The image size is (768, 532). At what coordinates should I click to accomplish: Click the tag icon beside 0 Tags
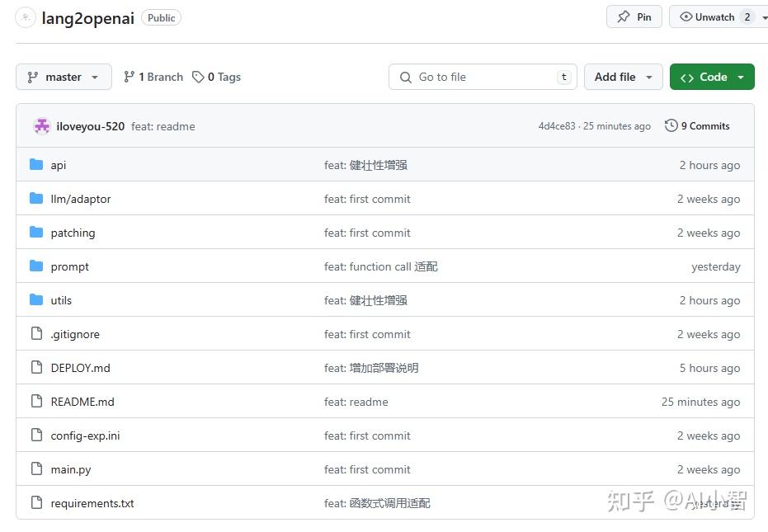click(198, 77)
